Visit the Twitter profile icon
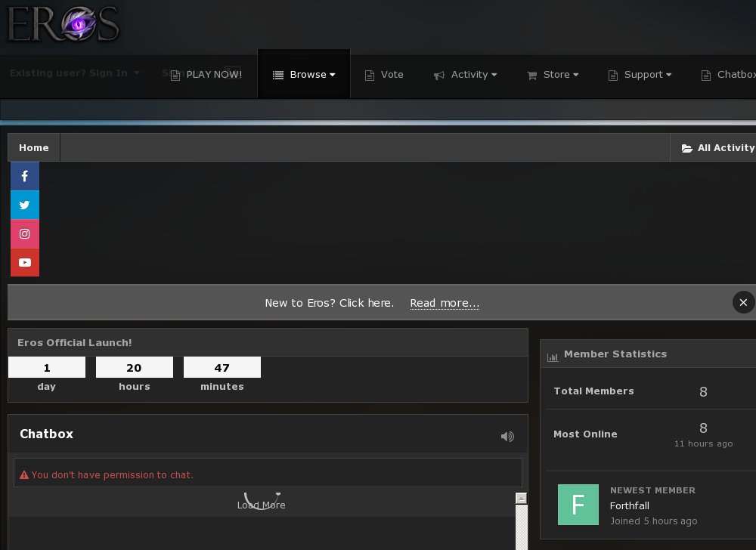Screen dimensions: 756x550 (x=25, y=205)
